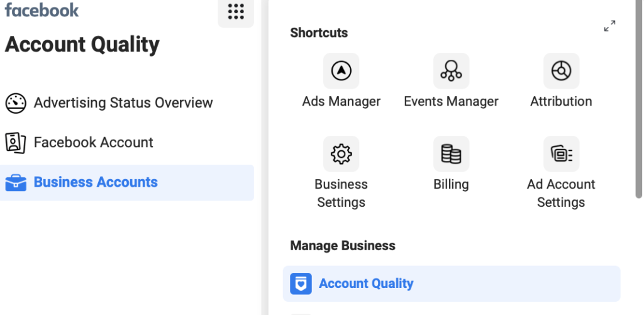644x315 pixels.
Task: Expand the shortcuts panel with the arrows icon
Action: click(x=609, y=26)
